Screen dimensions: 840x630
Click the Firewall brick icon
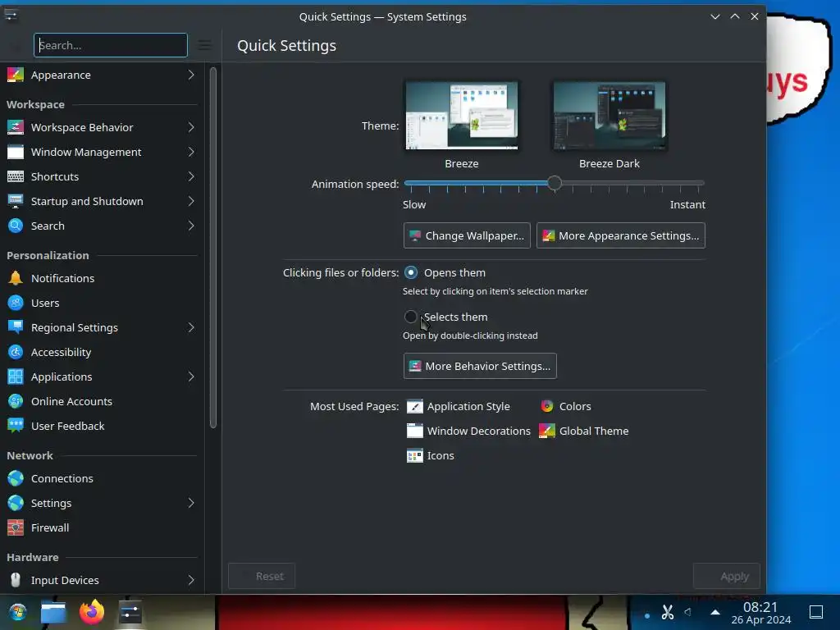pos(16,527)
